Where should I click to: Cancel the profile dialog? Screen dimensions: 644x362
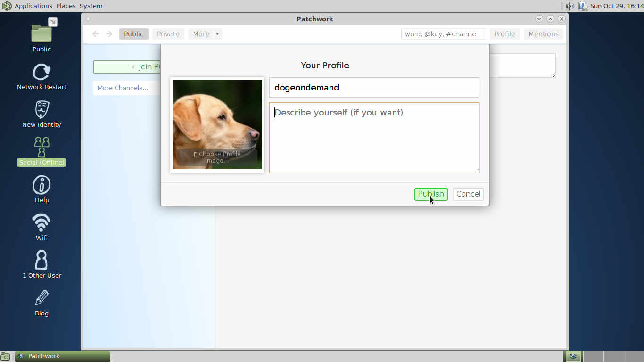(468, 194)
